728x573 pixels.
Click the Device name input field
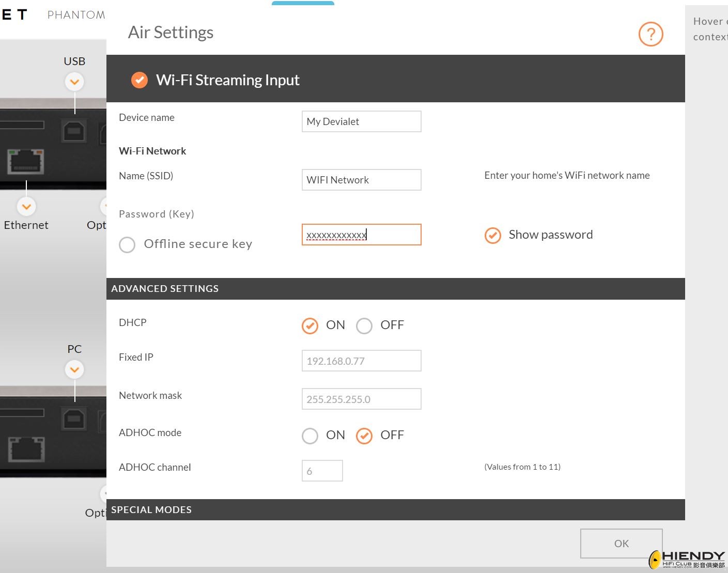coord(361,121)
